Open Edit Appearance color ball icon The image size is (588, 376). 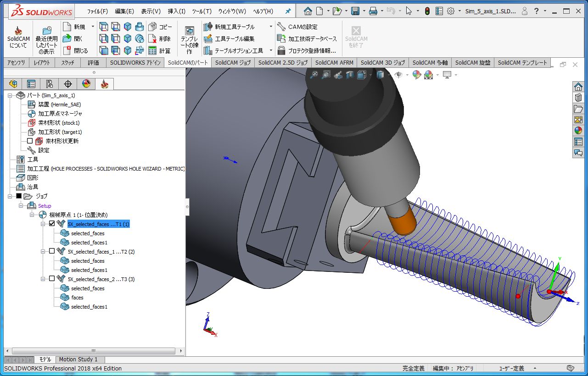[417, 74]
